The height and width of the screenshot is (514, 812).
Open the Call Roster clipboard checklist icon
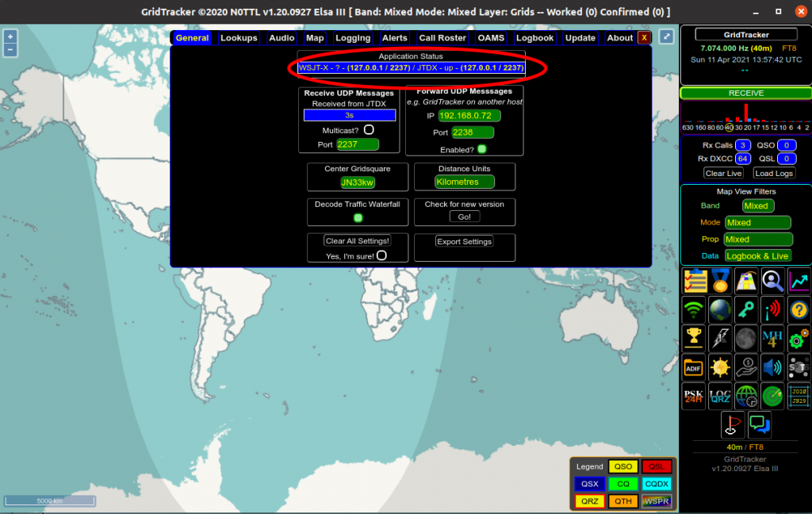pyautogui.click(x=694, y=282)
